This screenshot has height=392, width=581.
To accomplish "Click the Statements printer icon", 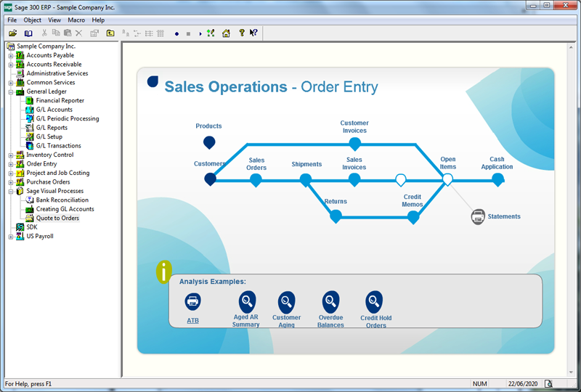I will coord(478,216).
